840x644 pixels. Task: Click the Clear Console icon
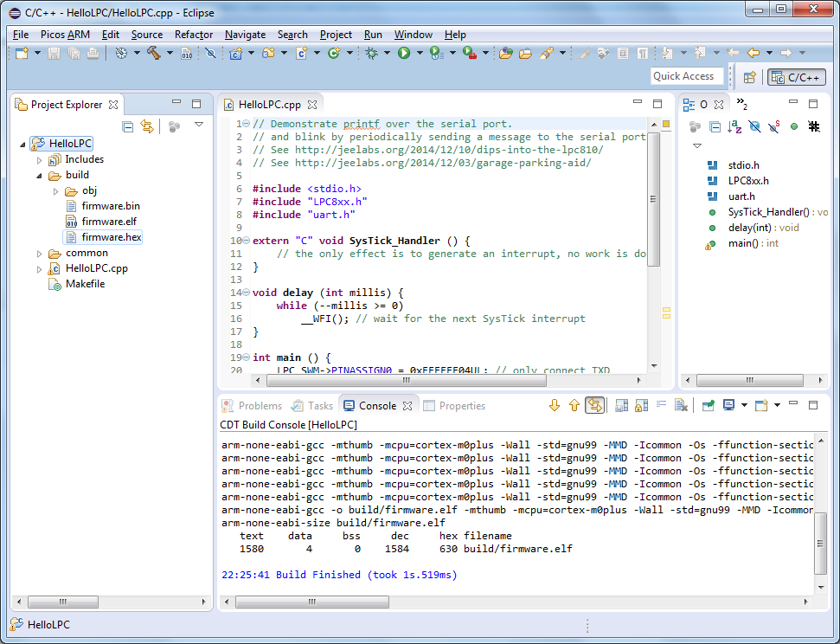681,405
